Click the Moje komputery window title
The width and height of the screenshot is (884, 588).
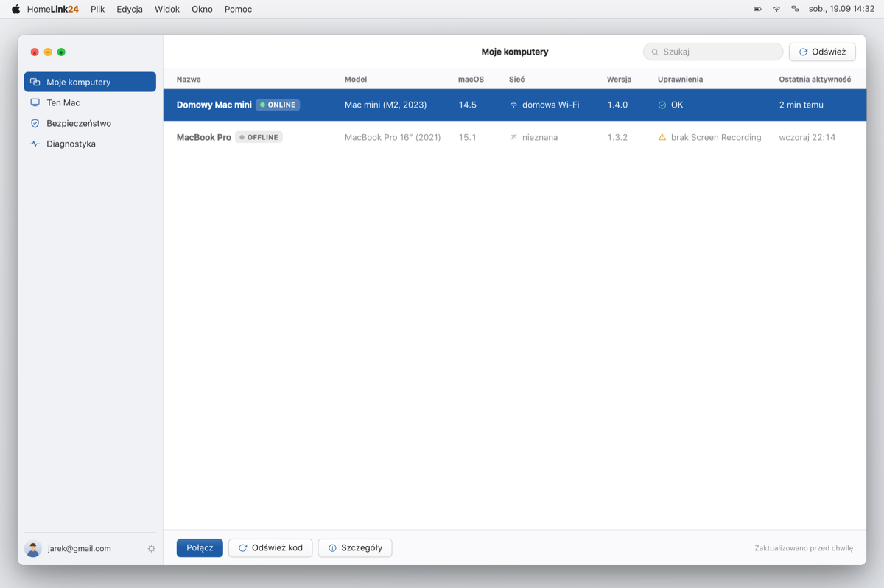515,52
